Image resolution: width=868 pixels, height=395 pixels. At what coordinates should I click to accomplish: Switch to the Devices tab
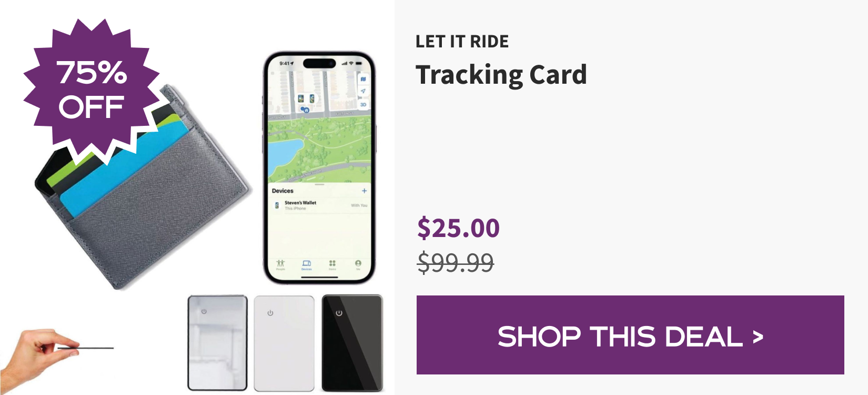(306, 264)
